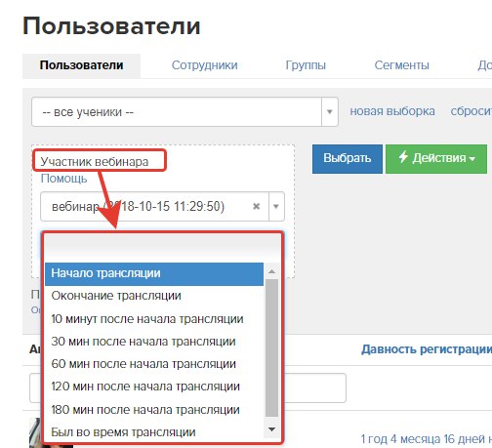Switch to the Сотрудники tab
This screenshot has height=448, width=492.
point(204,65)
